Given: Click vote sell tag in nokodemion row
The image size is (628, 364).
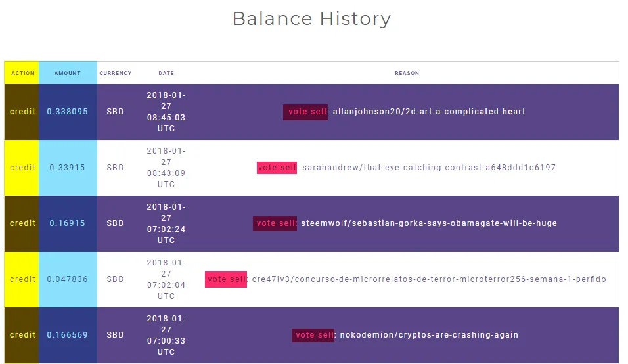Looking at the screenshot, I should (x=313, y=335).
